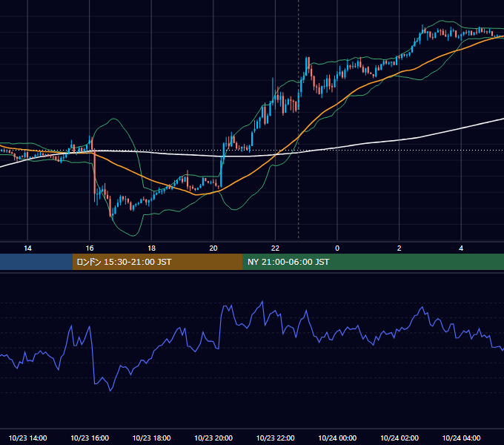The image size is (504, 445).
Task: Click the hour 4 axis label
Action: [461, 248]
